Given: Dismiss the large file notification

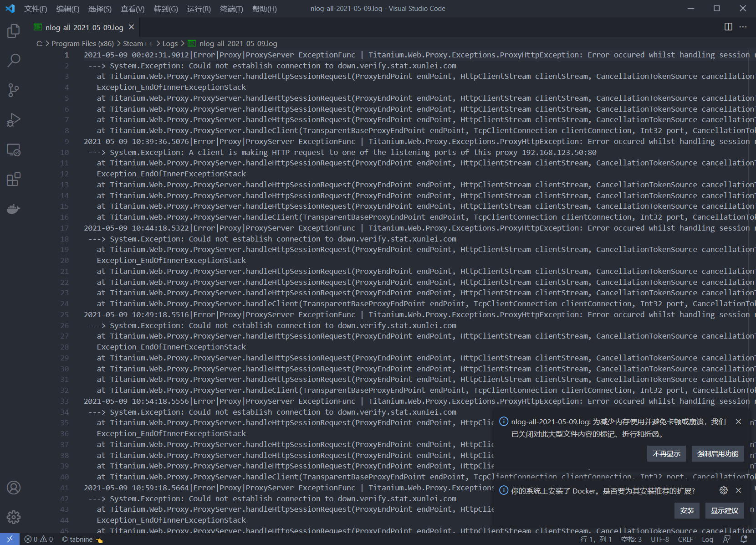Looking at the screenshot, I should (738, 422).
